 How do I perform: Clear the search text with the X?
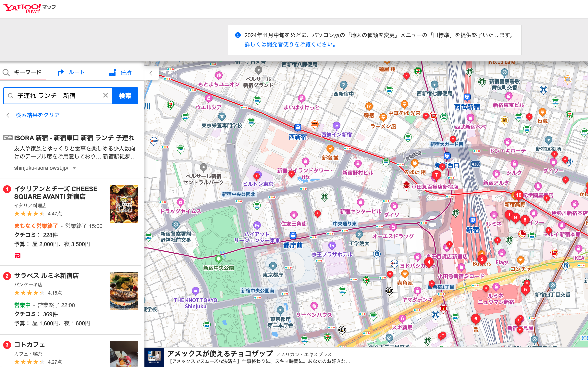pyautogui.click(x=105, y=95)
